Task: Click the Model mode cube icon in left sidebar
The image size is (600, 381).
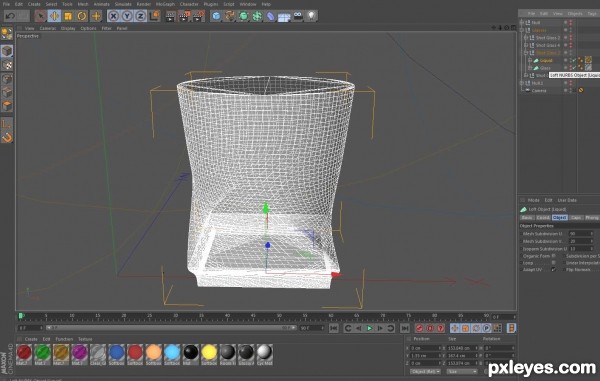Action: (x=7, y=51)
